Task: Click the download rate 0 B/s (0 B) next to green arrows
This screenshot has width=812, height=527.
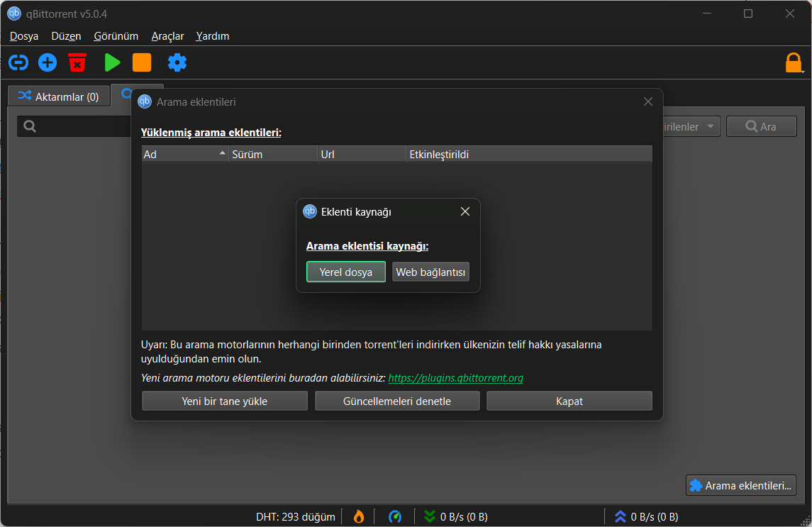Action: 464,516
